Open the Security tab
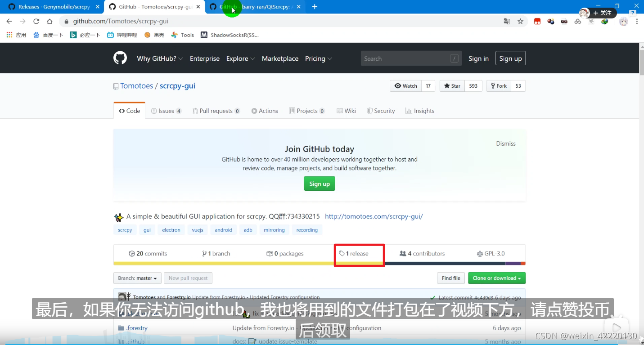 [381, 111]
